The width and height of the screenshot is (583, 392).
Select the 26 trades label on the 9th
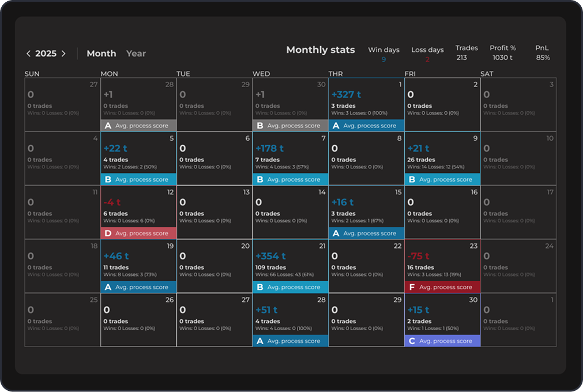[x=421, y=160]
